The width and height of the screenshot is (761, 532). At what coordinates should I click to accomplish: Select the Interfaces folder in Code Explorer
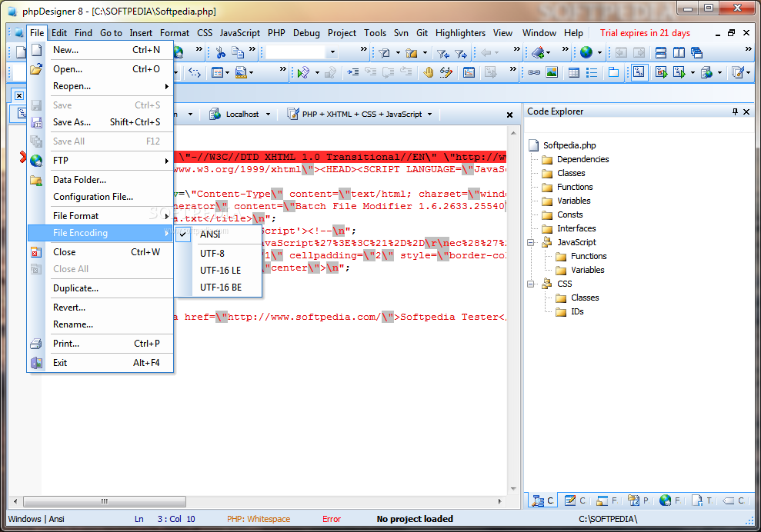pos(576,228)
